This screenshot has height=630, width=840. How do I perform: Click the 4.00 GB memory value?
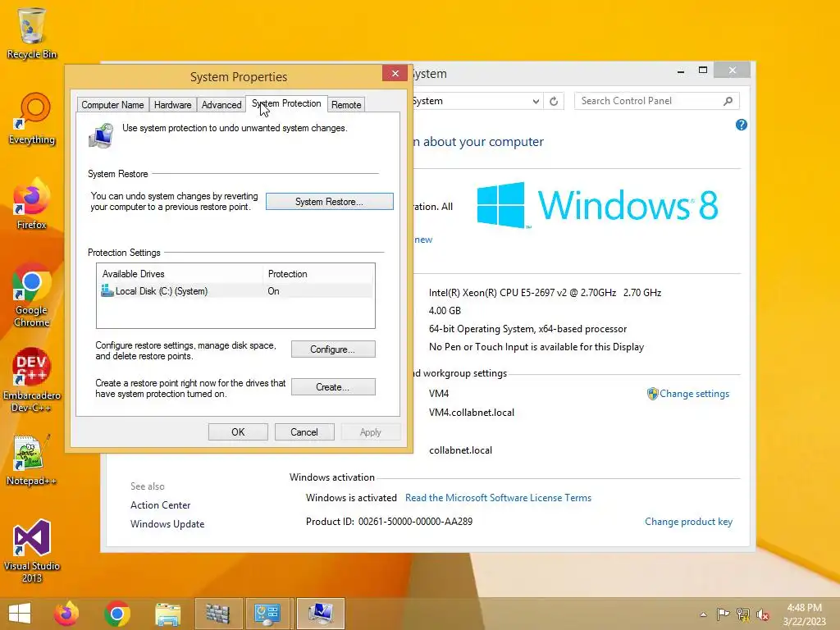point(445,311)
